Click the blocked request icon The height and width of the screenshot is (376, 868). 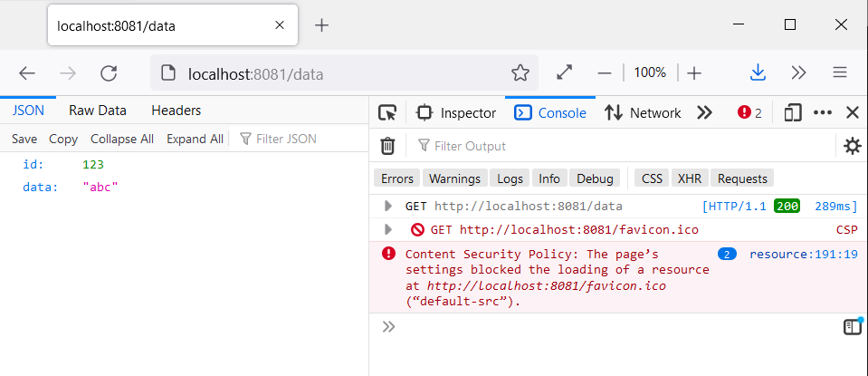point(417,229)
